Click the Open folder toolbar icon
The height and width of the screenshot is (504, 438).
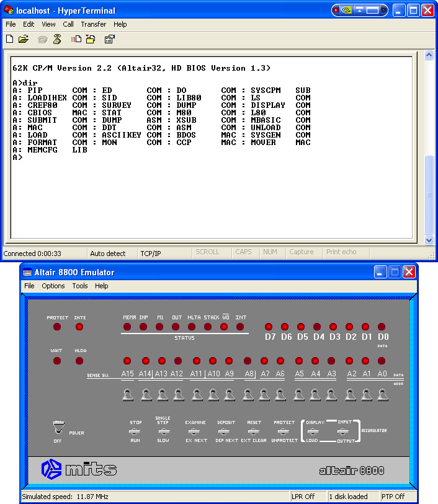24,39
